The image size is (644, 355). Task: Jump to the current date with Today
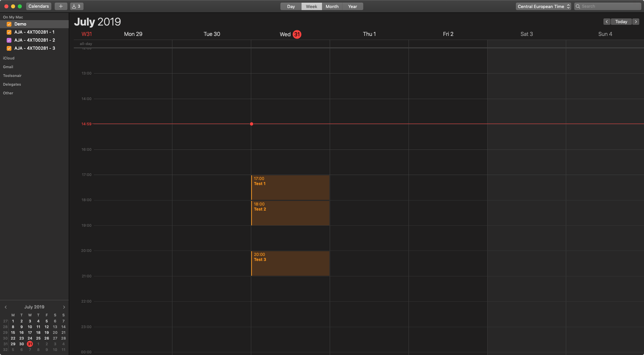[621, 21]
